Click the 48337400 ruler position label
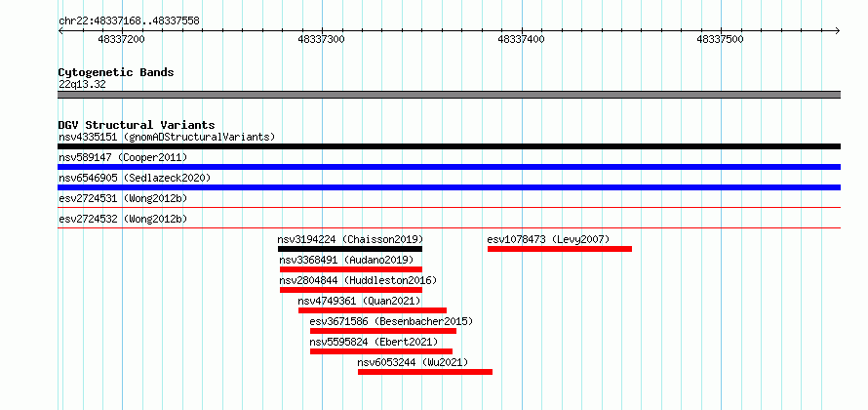Image resolution: width=868 pixels, height=410 pixels. point(521,39)
